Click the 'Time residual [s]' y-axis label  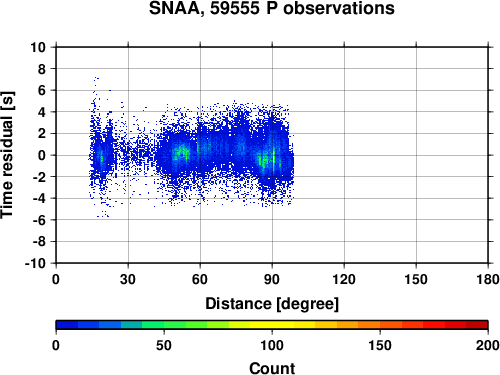click(x=7, y=155)
